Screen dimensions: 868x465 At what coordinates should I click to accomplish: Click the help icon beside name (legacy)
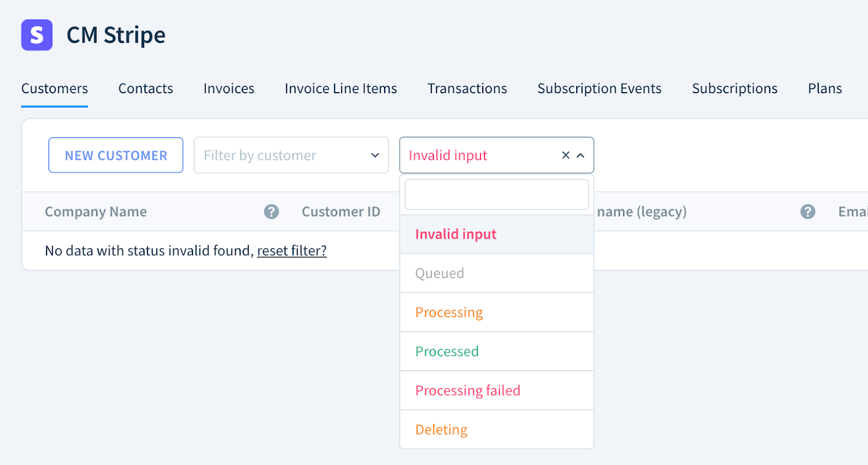pyautogui.click(x=807, y=211)
